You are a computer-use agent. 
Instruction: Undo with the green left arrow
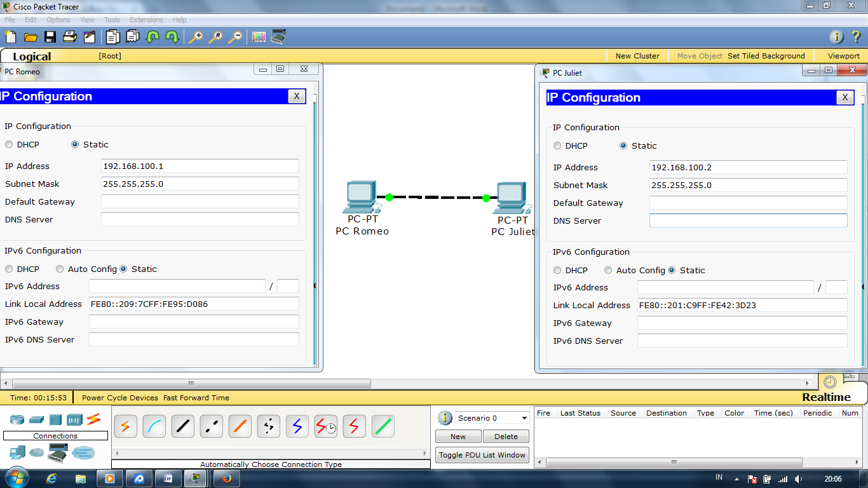pos(153,37)
